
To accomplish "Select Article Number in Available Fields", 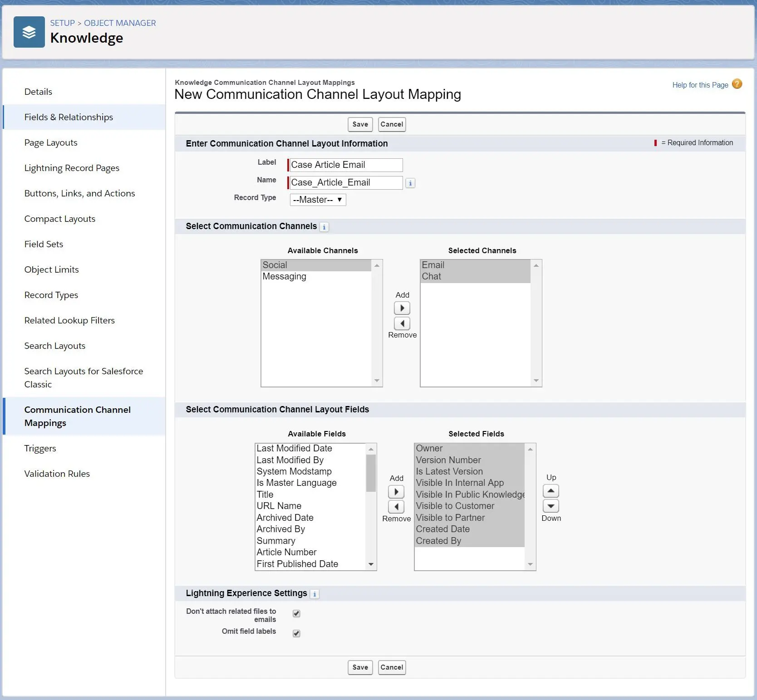I will [x=310, y=552].
